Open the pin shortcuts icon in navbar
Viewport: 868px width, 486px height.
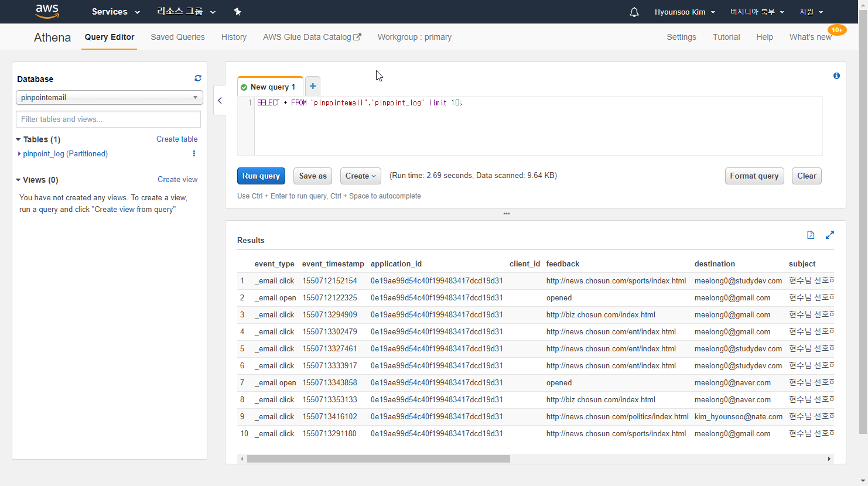click(x=237, y=12)
